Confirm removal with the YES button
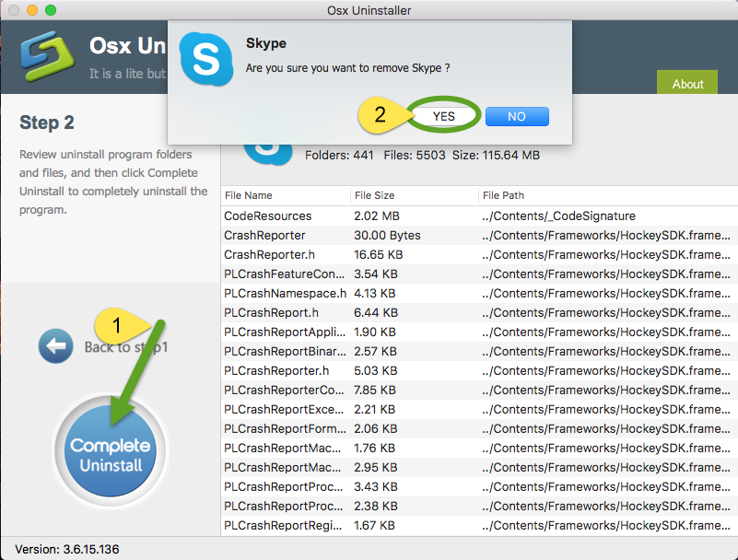This screenshot has width=738, height=560. [x=444, y=116]
